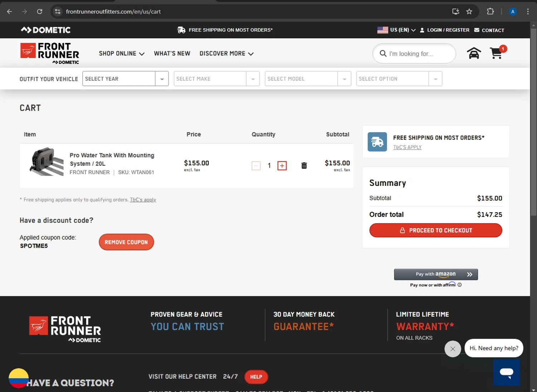
Task: Click the 'Hi. Need any help?' chat message
Action: (494, 348)
